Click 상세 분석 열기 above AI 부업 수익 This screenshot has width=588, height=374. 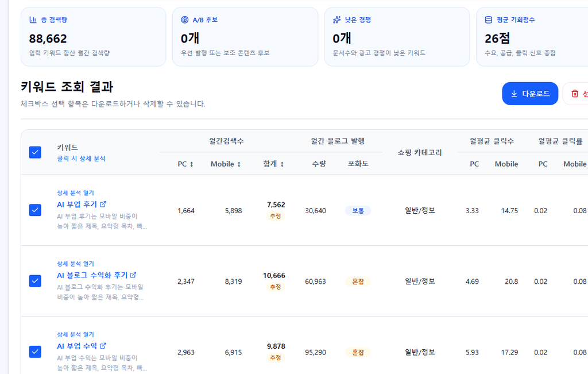pyautogui.click(x=75, y=334)
